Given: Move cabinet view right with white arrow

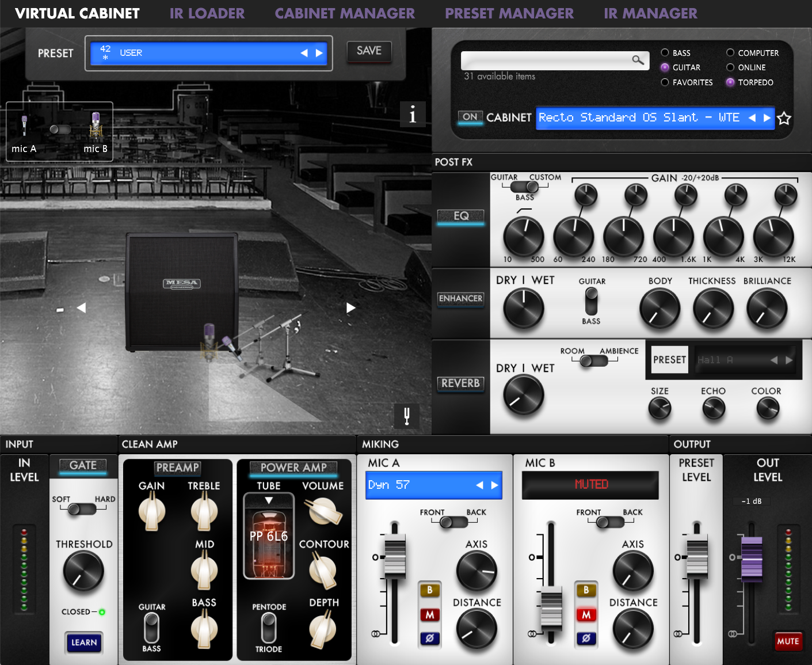Looking at the screenshot, I should [x=350, y=308].
